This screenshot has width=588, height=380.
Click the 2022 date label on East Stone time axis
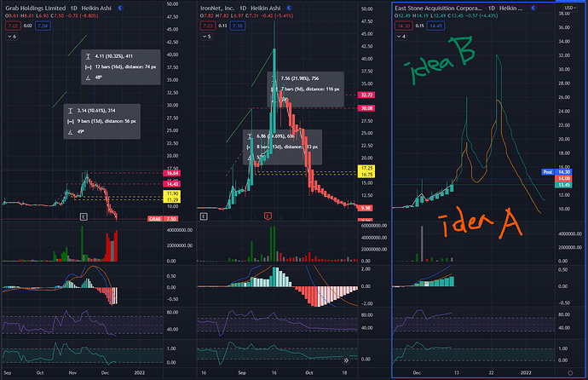pyautogui.click(x=526, y=372)
